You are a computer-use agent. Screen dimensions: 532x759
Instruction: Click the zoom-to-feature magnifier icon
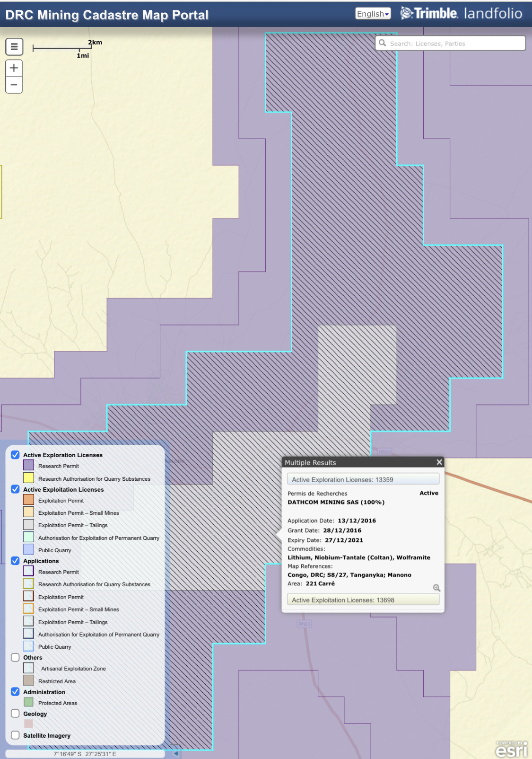click(436, 588)
